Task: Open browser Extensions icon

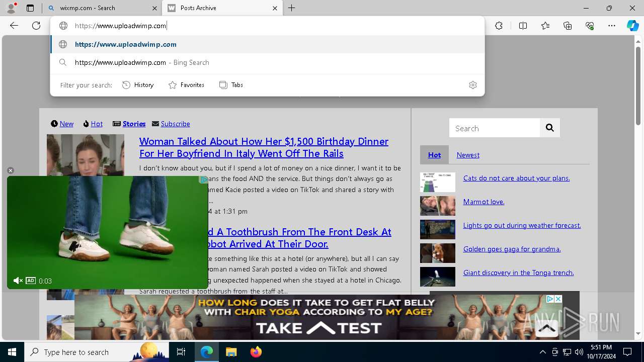Action: point(499,26)
